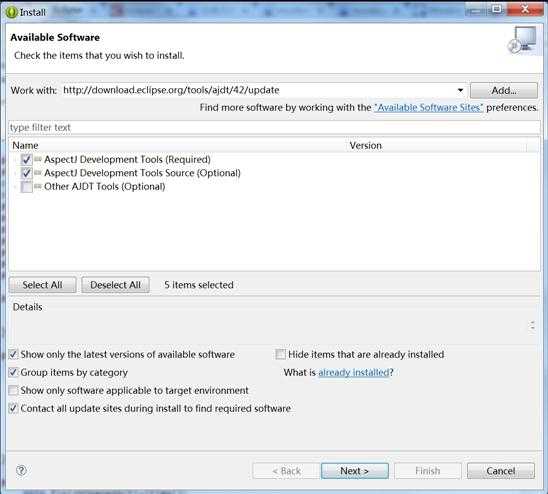Screen dimensions: 548x494
Task: Select the Other AJDT Tools (Optional) row text
Action: tap(104, 187)
